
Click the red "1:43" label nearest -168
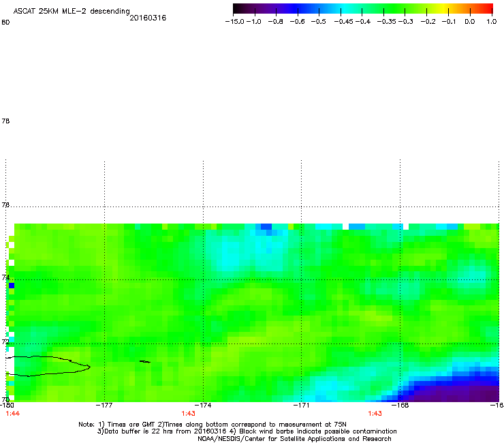(x=375, y=414)
